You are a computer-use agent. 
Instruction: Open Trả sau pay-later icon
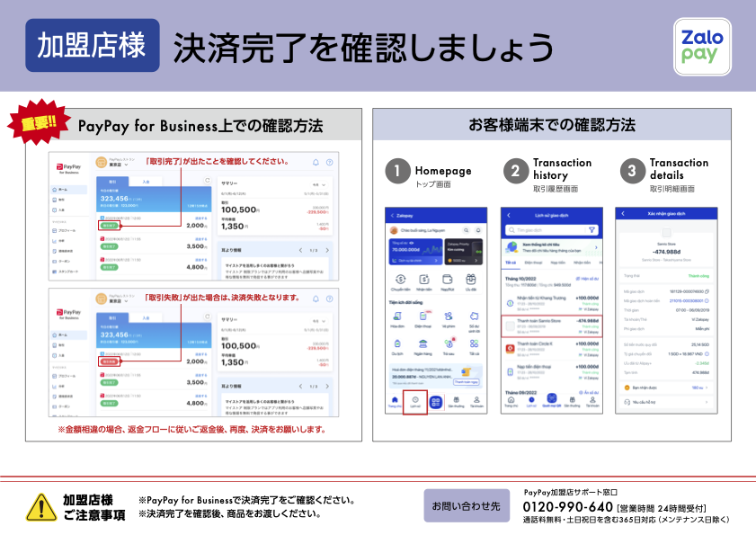pyautogui.click(x=449, y=344)
